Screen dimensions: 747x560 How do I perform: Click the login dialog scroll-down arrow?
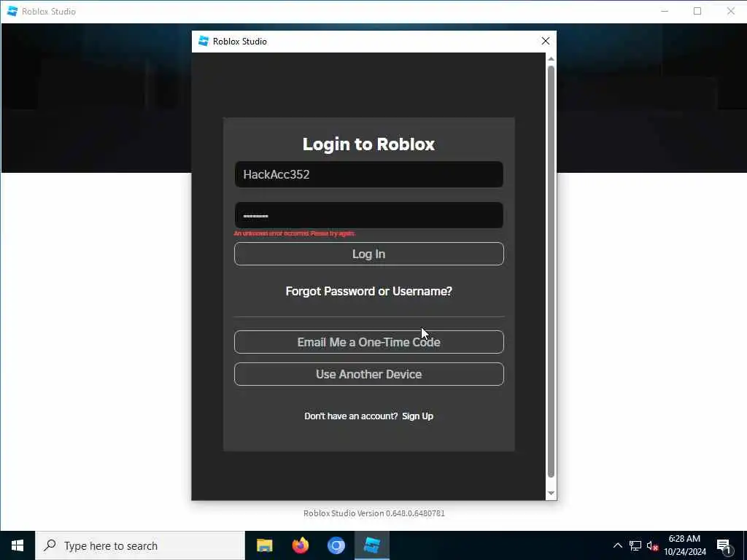tap(551, 494)
